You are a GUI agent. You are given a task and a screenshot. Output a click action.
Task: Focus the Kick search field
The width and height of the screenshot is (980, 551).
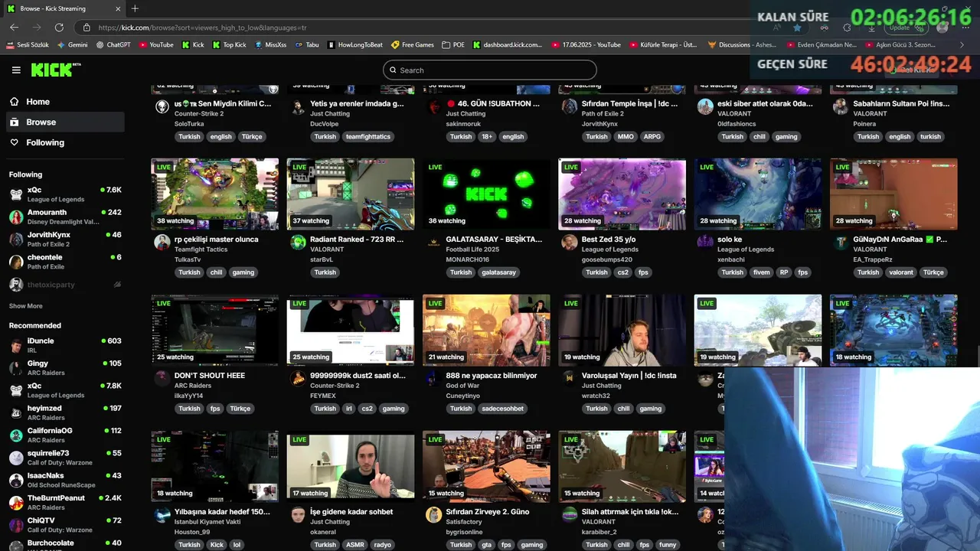pyautogui.click(x=490, y=70)
